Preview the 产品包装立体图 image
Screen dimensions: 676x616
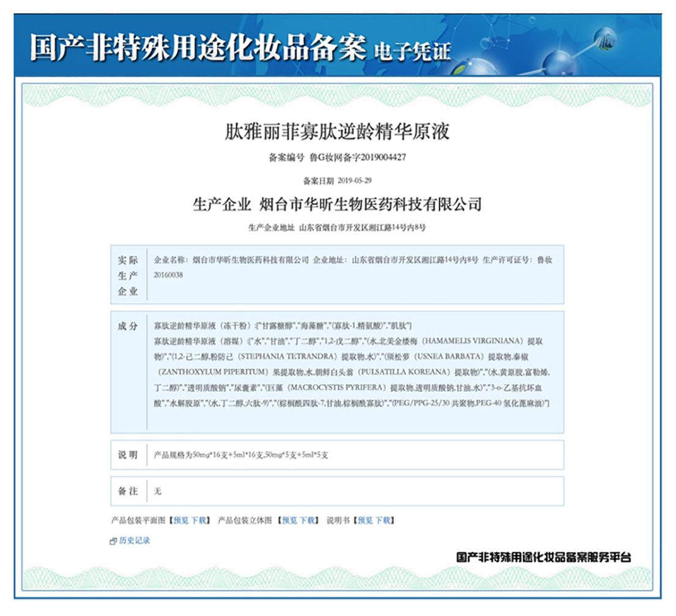[289, 521]
